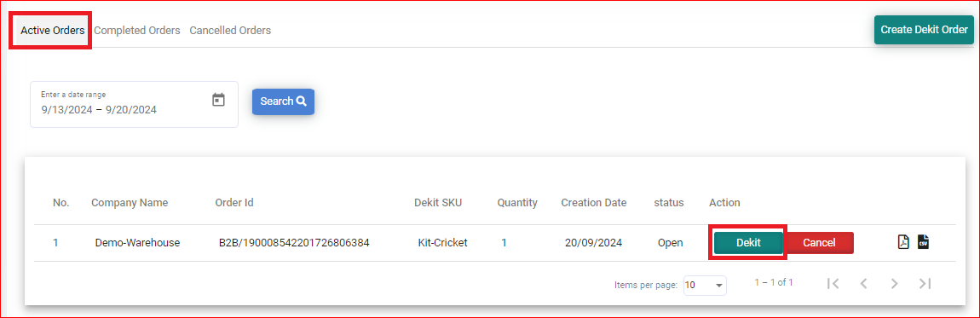
Task: Click the Dekit SKU column header
Action: 438,202
